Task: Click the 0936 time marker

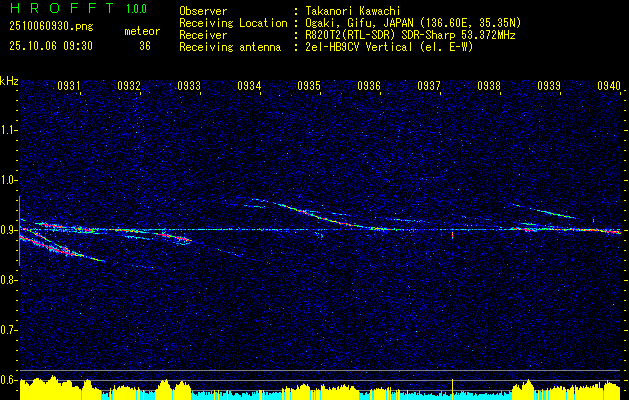Action: [x=369, y=86]
